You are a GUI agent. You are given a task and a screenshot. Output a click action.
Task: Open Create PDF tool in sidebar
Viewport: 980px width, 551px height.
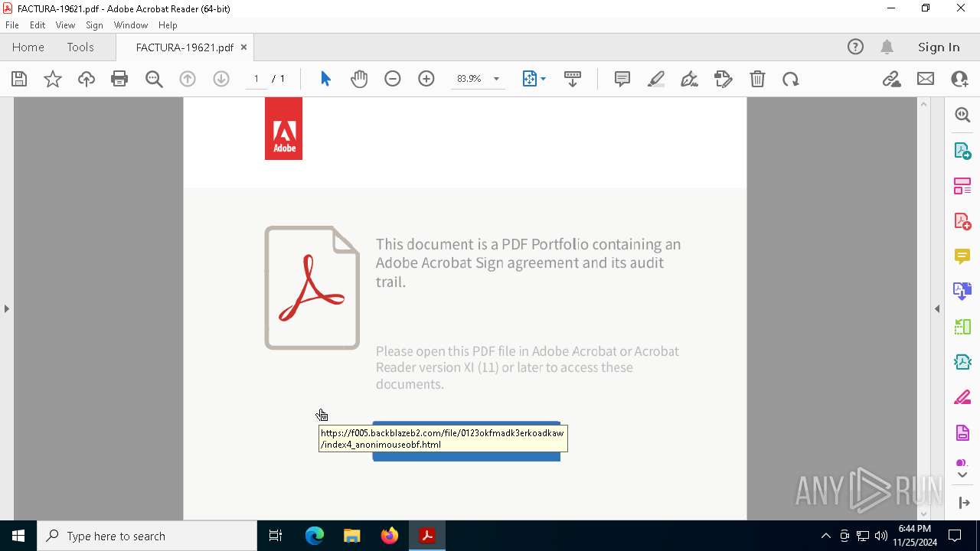[962, 221]
